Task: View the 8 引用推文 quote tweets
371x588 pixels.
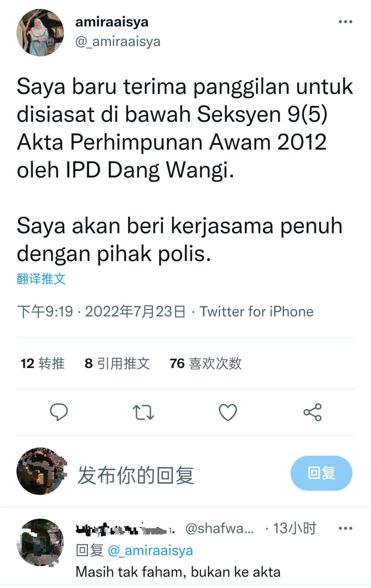Action: click(117, 363)
